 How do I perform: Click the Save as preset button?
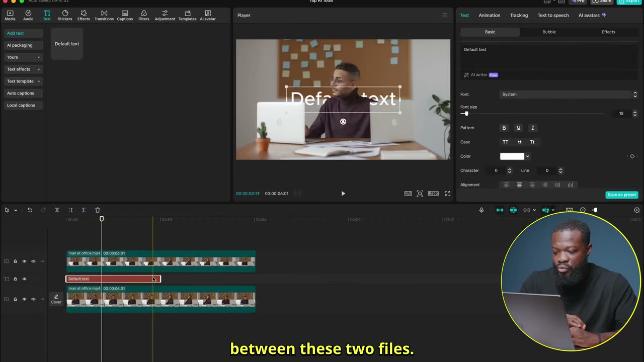point(622,195)
